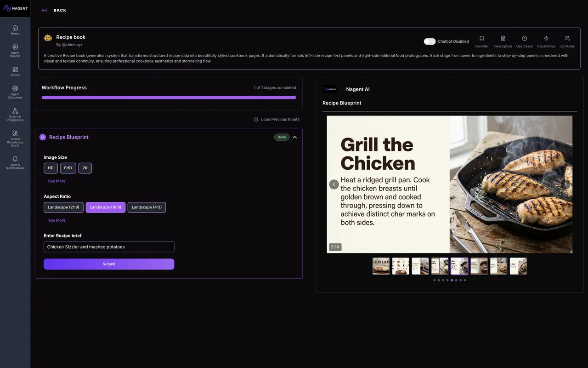Go to the previous slide in the carousel
Viewport: 588px width, 368px height.
(x=334, y=184)
